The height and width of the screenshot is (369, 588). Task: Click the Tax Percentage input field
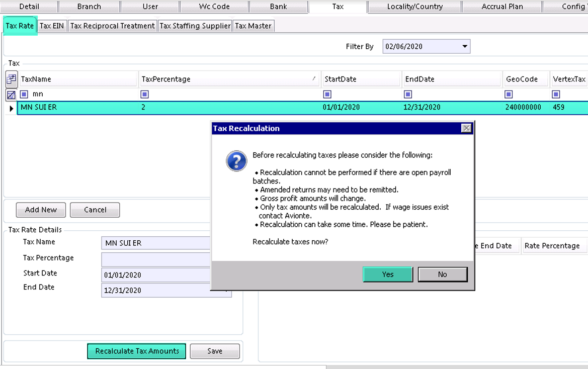coord(155,259)
